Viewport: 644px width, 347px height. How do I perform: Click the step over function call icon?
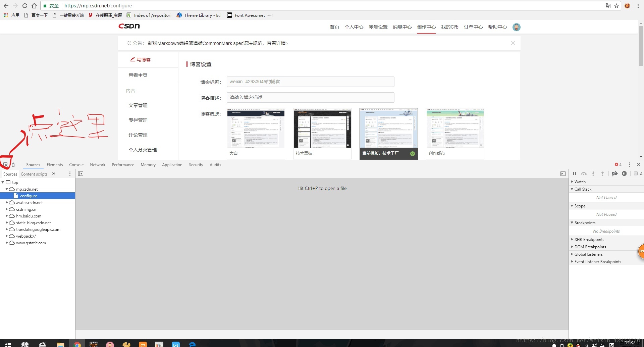pyautogui.click(x=584, y=174)
